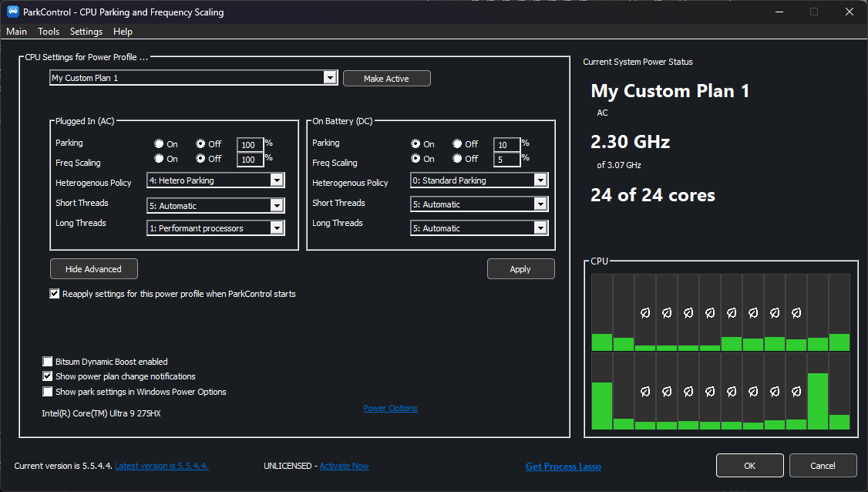Open the Power Options link

(x=390, y=409)
